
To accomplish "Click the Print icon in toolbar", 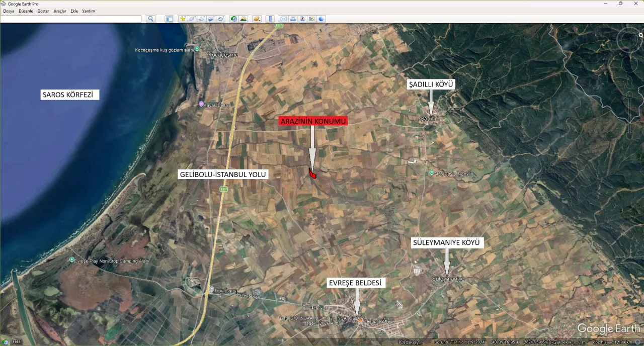I will [293, 19].
